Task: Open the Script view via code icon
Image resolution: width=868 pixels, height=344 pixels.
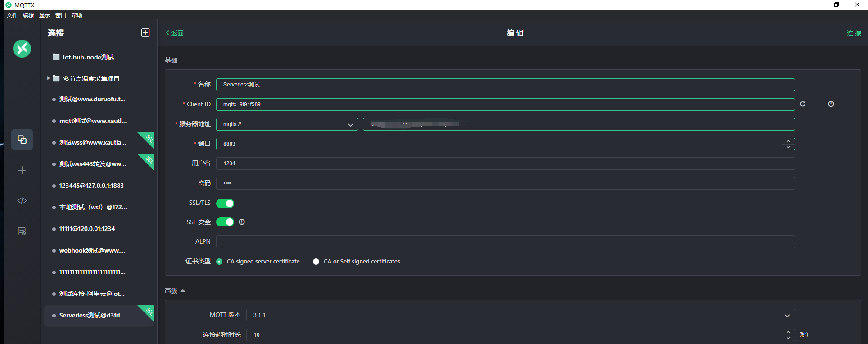Action: [22, 201]
